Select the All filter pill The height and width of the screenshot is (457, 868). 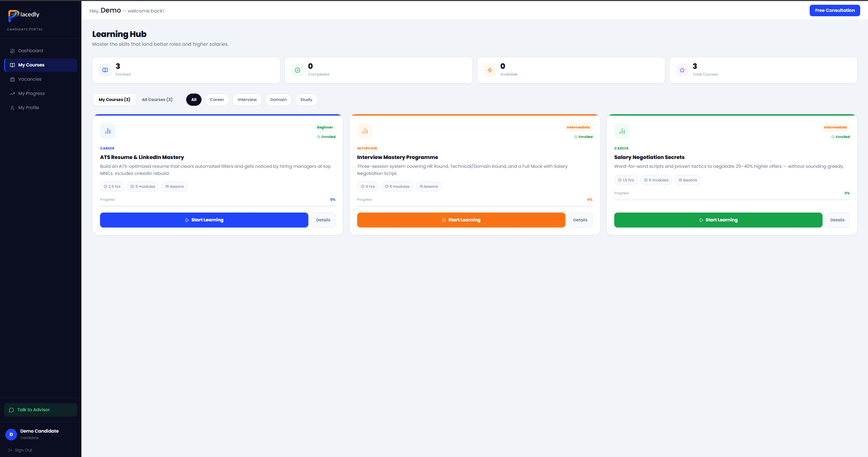tap(194, 100)
